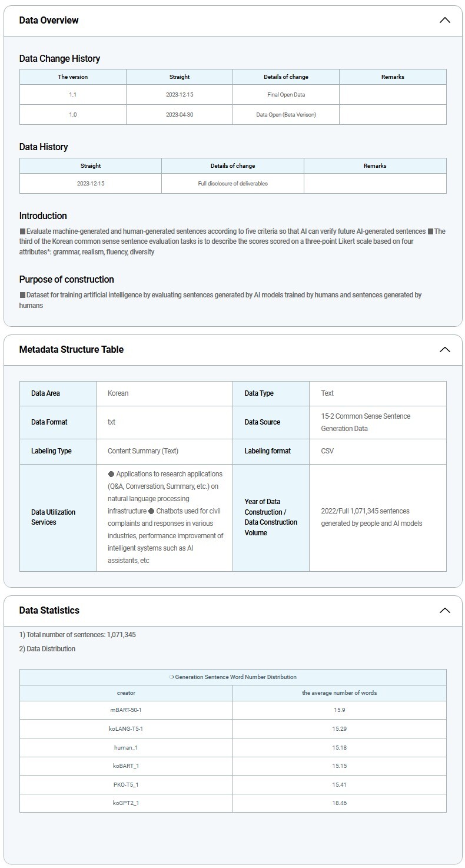Click the Metadata Structure Table header title
The width and height of the screenshot is (465, 868).
click(71, 350)
